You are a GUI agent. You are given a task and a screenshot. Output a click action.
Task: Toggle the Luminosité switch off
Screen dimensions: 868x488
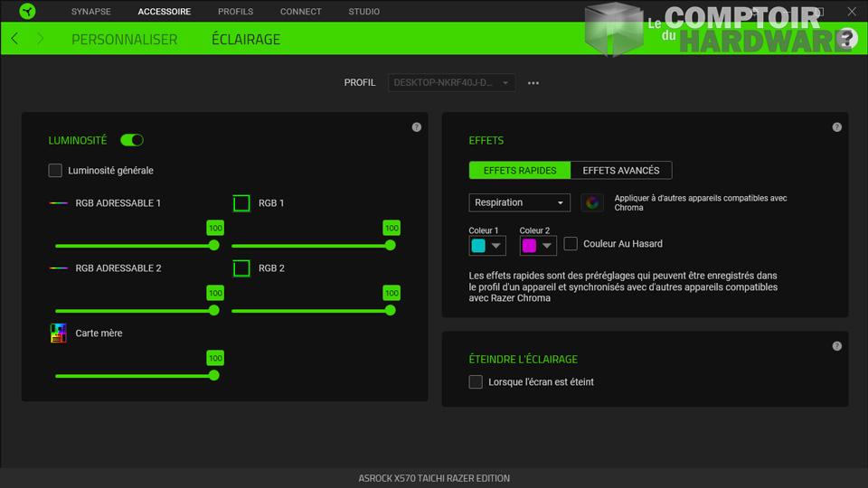(132, 140)
